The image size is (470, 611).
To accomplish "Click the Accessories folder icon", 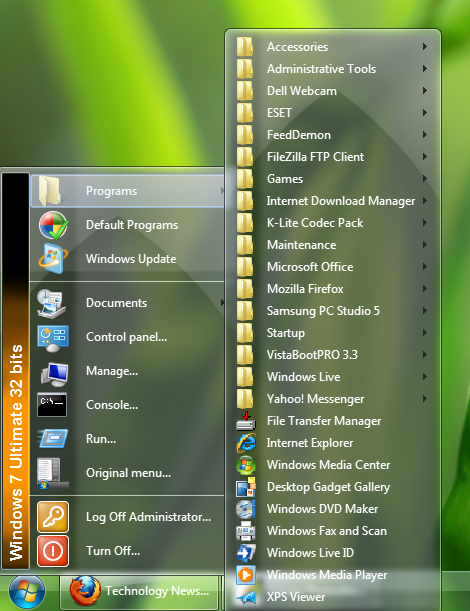I will pos(245,47).
